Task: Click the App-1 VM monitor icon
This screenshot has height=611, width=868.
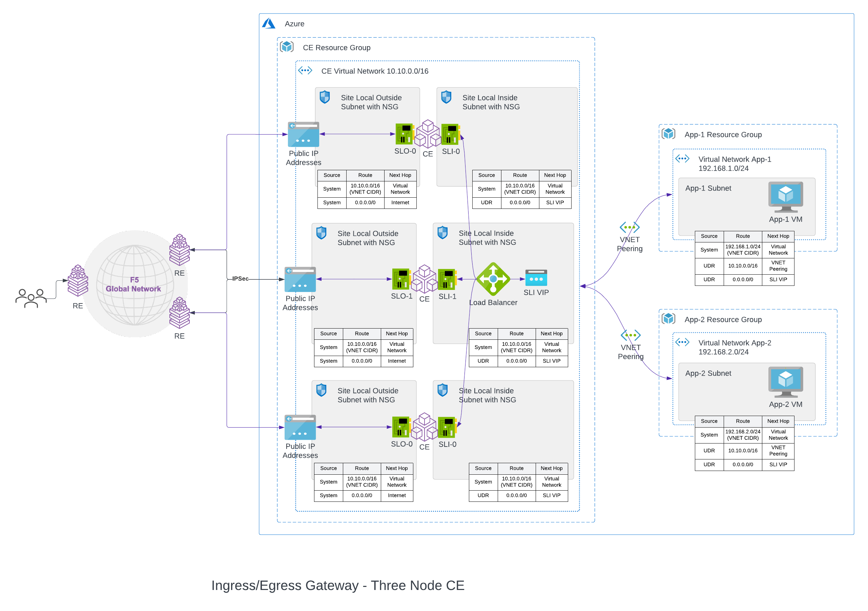Action: pyautogui.click(x=786, y=196)
